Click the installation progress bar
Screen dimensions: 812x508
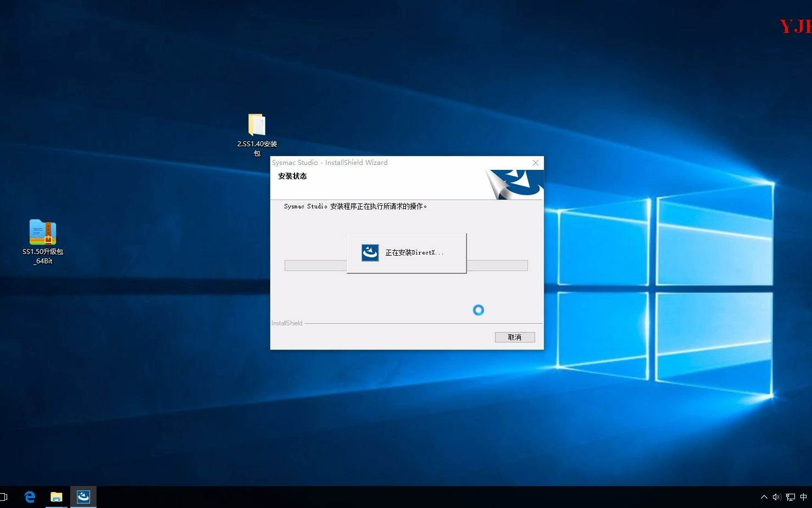point(406,266)
